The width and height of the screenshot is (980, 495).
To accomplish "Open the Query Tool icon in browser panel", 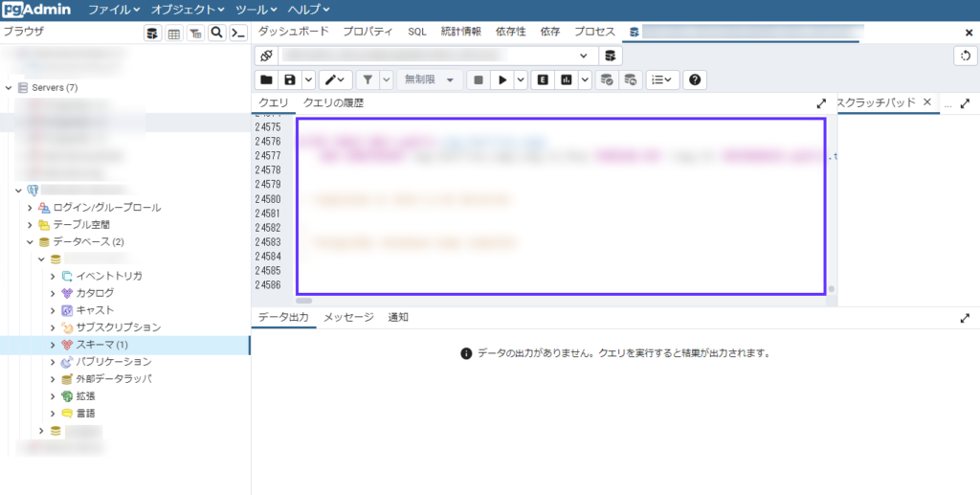I will 152,34.
